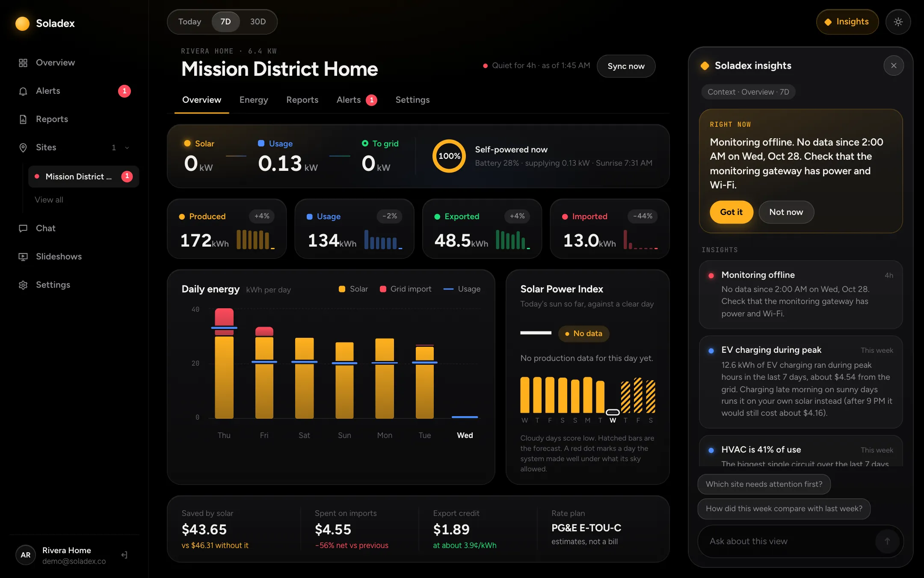Click the Insights button in top bar
924x578 pixels.
click(x=847, y=22)
